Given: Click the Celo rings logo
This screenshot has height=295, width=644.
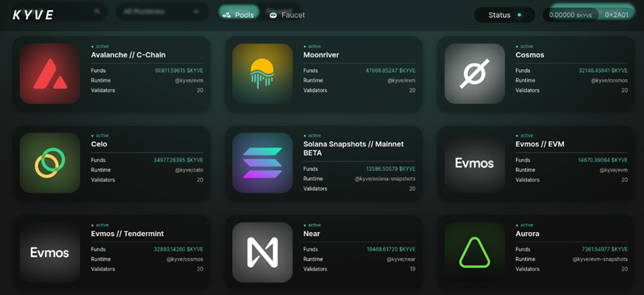Looking at the screenshot, I should pos(50,163).
